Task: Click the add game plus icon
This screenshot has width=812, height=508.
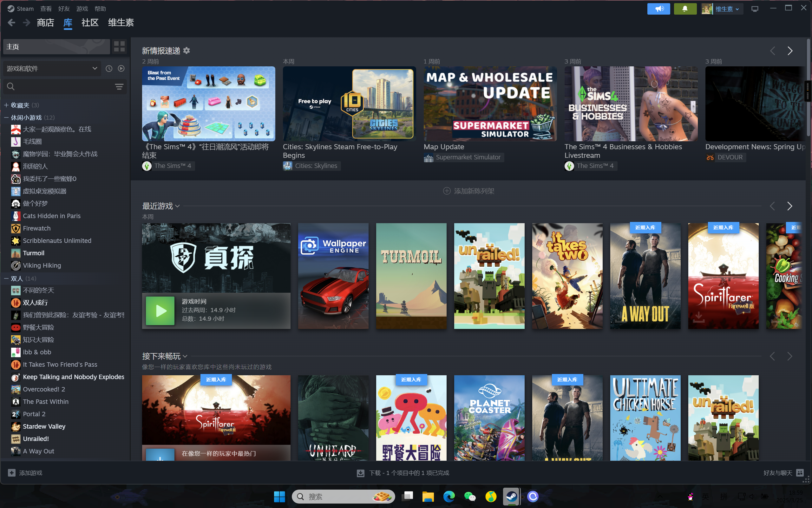Action: click(12, 473)
